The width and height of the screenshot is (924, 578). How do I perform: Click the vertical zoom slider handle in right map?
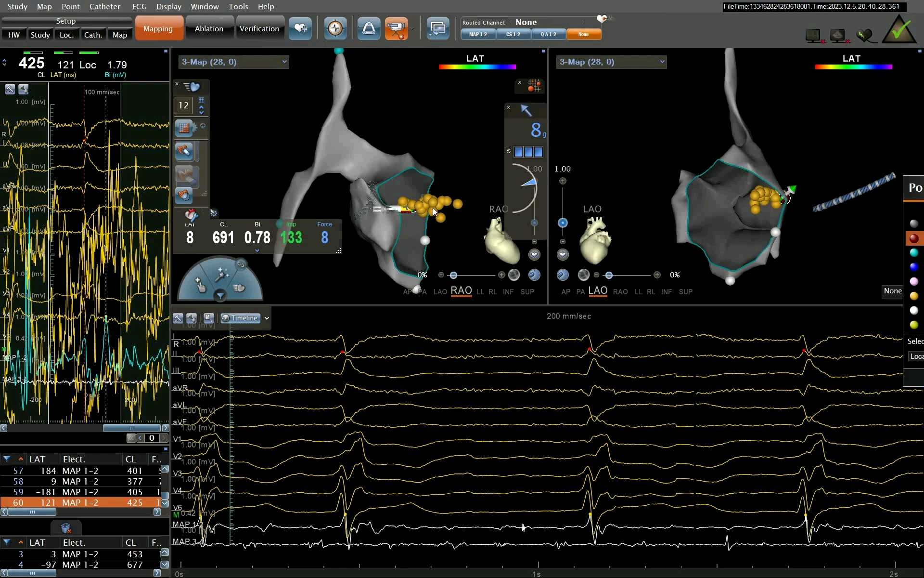(563, 223)
